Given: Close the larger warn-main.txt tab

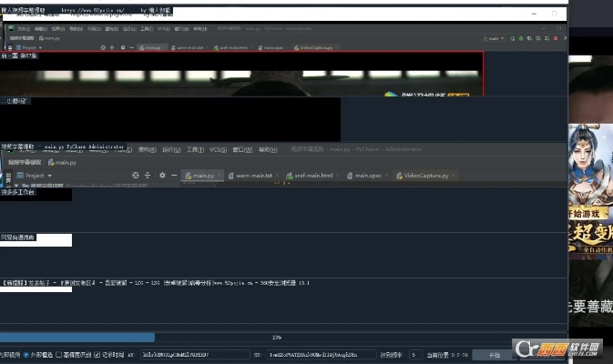Looking at the screenshot, I should point(277,176).
